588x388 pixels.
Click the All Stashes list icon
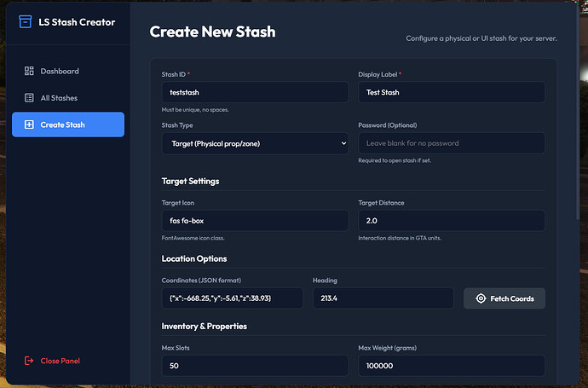point(29,98)
